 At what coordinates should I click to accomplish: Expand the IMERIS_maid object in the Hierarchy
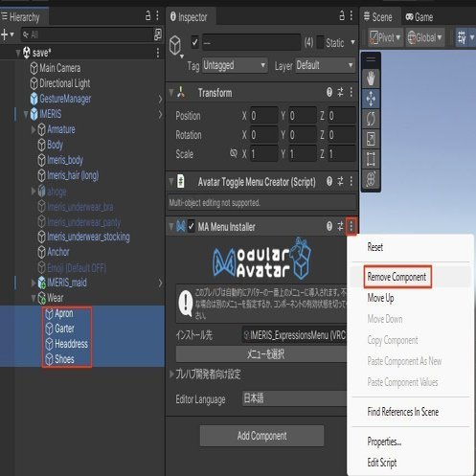[34, 283]
